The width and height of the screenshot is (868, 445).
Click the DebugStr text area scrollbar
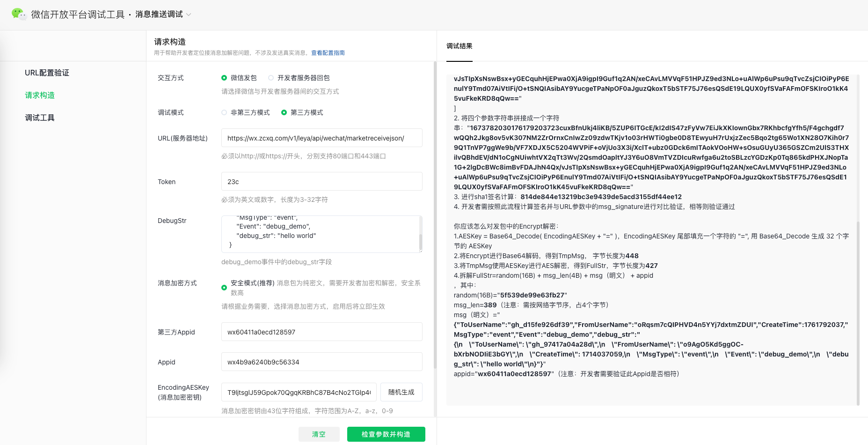[x=421, y=242]
